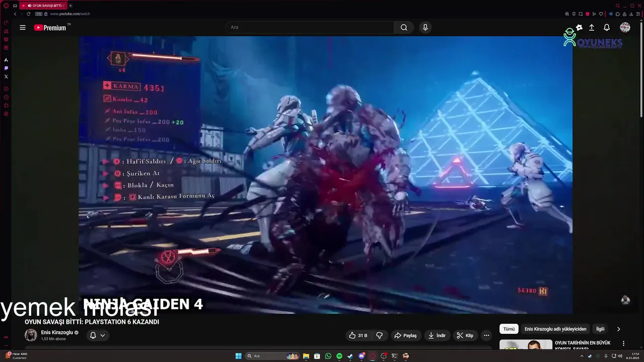This screenshot has height=362, width=644.
Task: Open the OYUN TARİHİNİN EN BÜYÜK video title
Action: [583, 346]
